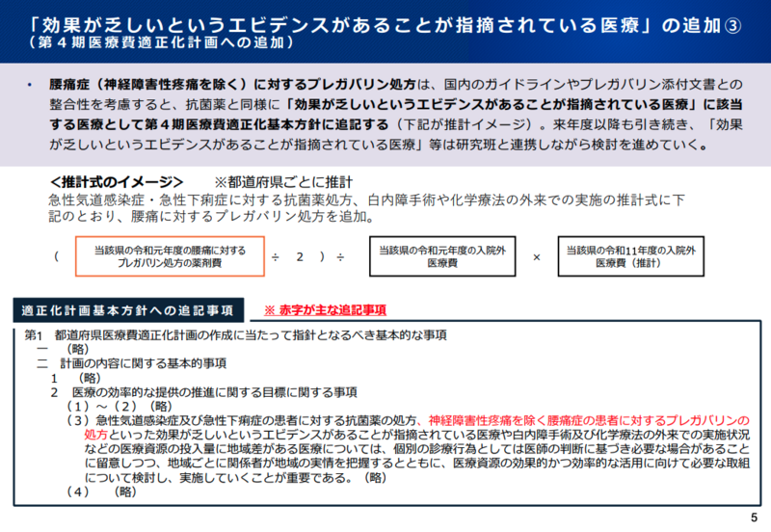Select the number 2 in the formula

pos(300,257)
